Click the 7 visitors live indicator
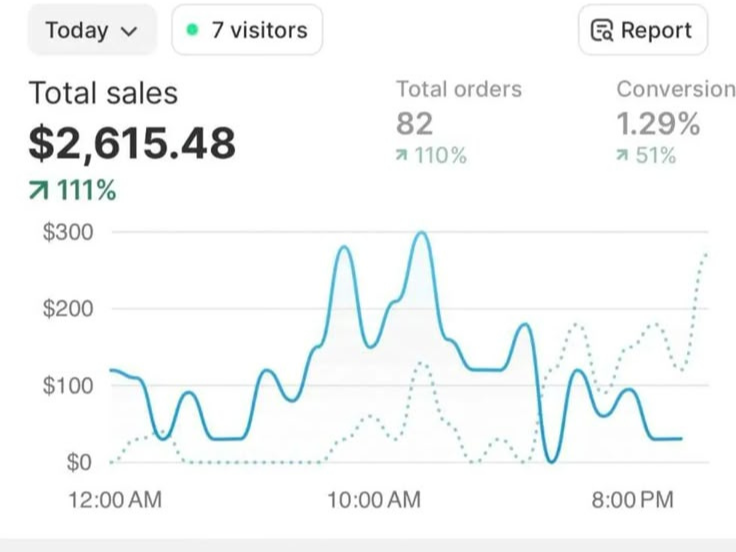The width and height of the screenshot is (736, 552). click(x=247, y=30)
